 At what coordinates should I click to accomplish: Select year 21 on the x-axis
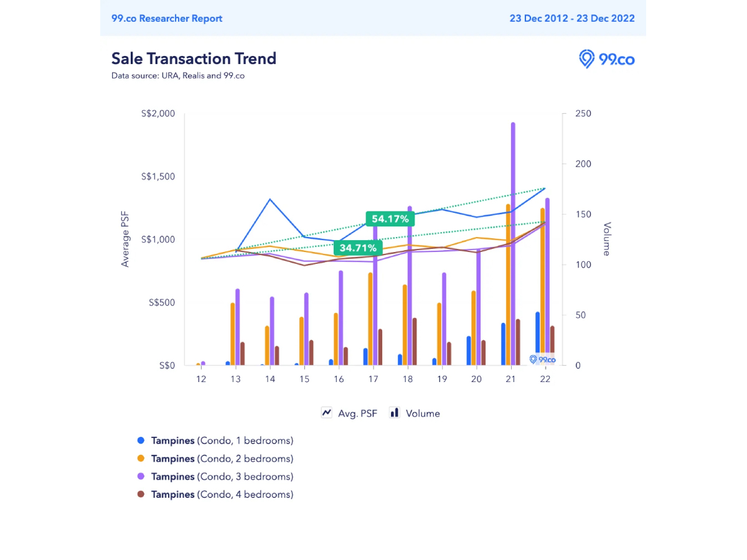pyautogui.click(x=510, y=379)
